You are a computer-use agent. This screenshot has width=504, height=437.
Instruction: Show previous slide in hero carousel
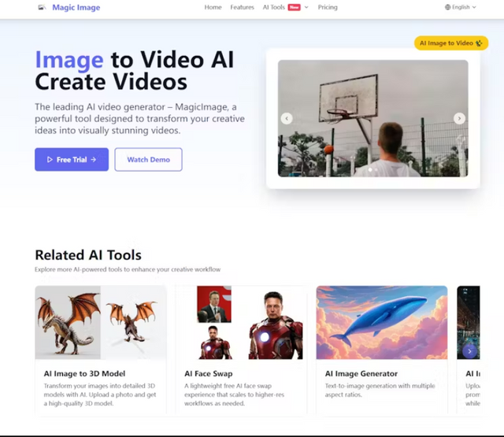[287, 119]
